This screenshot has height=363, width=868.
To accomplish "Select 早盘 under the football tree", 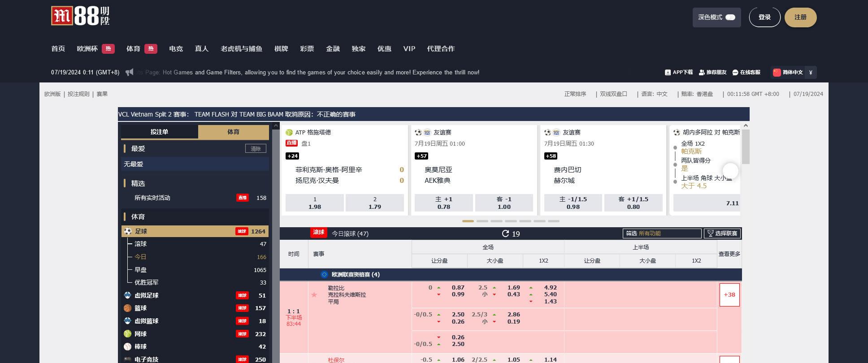I will (x=141, y=270).
